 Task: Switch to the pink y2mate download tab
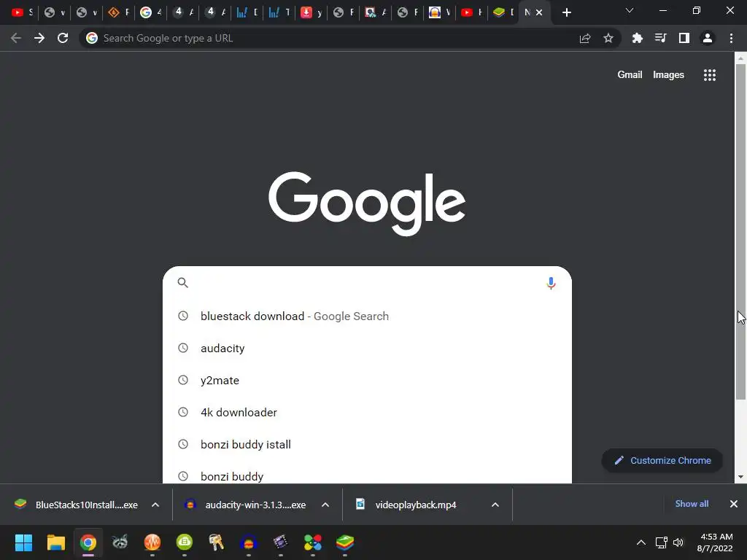coord(311,12)
